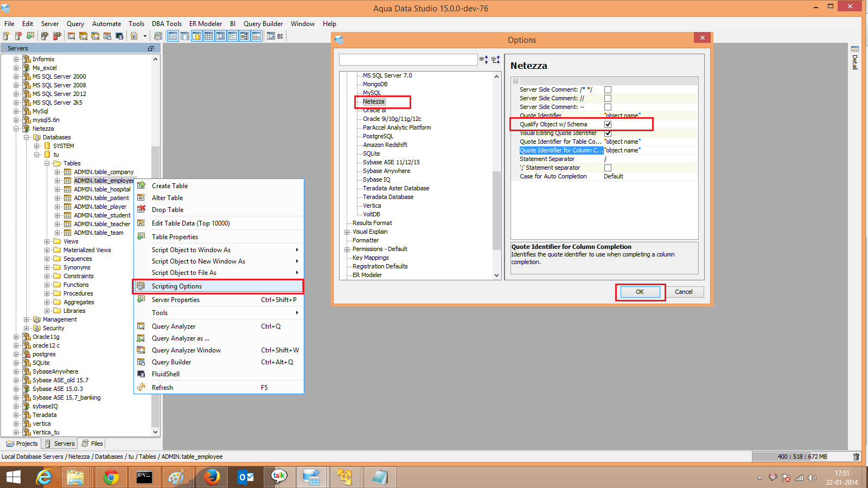This screenshot has width=868, height=488.
Task: Select PostgreSQL in the Options tree
Action: tap(378, 136)
